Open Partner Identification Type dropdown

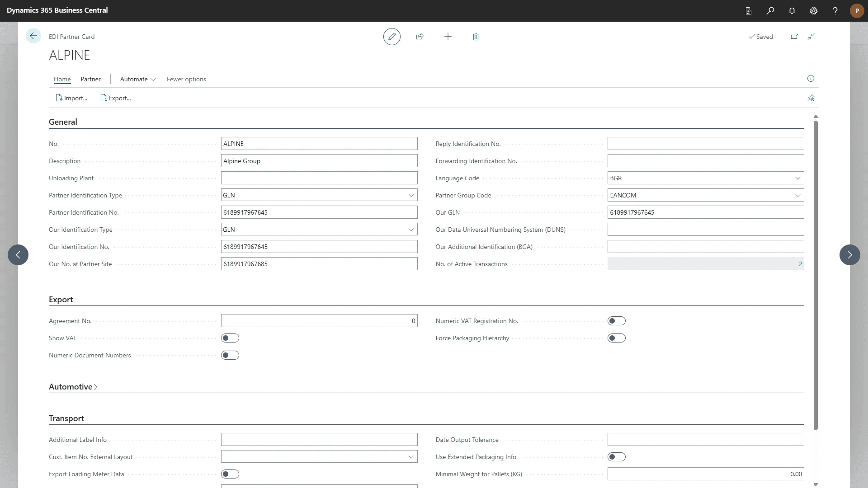411,195
